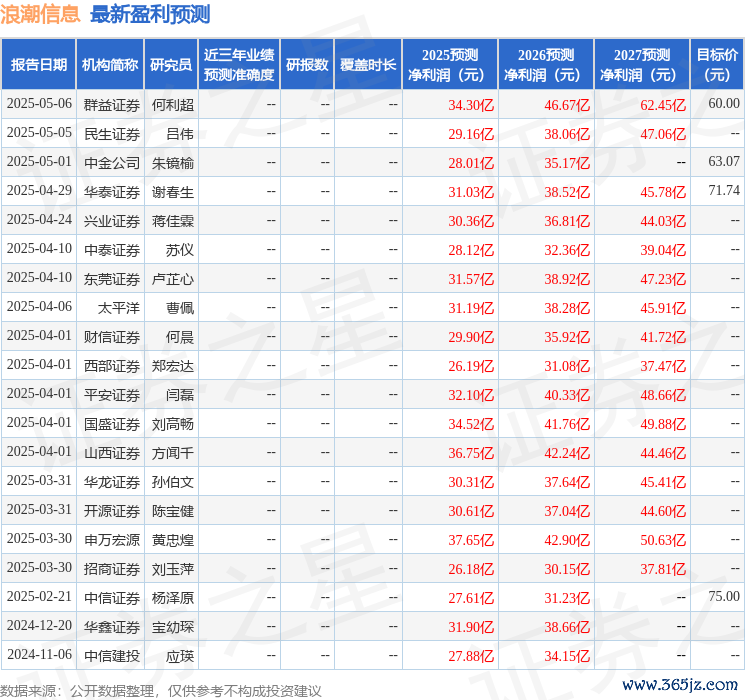Click analyst name 黄忠煌
This screenshot has width=745, height=700.
[173, 540]
